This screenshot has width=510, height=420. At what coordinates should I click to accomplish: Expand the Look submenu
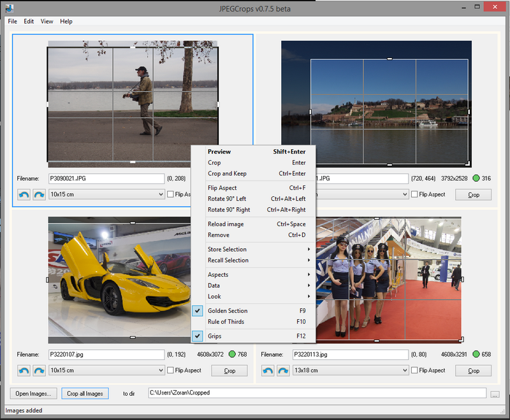pyautogui.click(x=254, y=296)
